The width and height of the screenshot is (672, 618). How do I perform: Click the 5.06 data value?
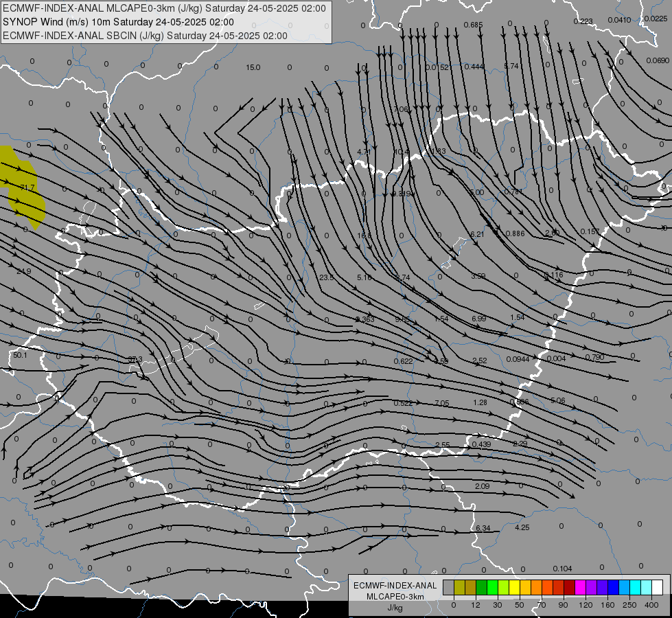point(557,400)
